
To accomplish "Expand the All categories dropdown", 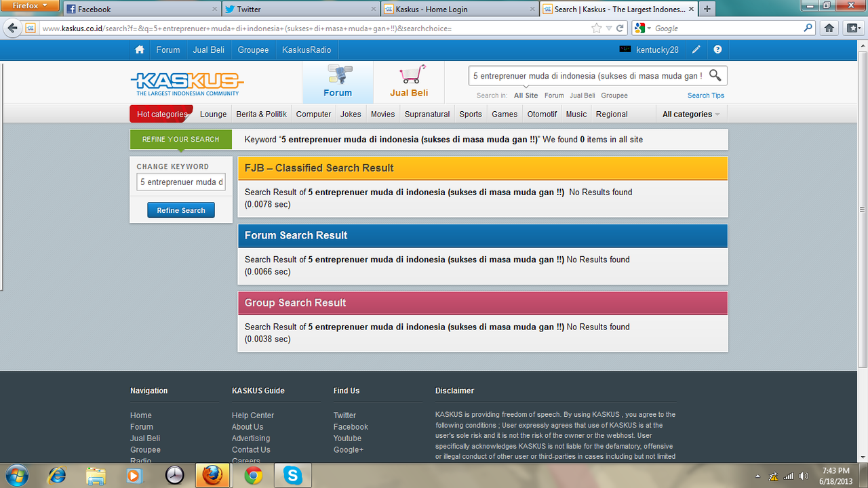I will tap(691, 114).
